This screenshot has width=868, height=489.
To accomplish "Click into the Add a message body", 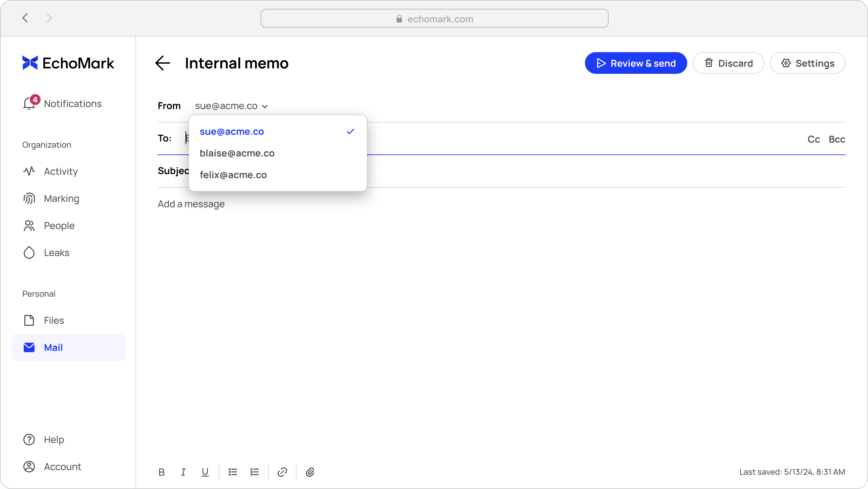I will (191, 204).
